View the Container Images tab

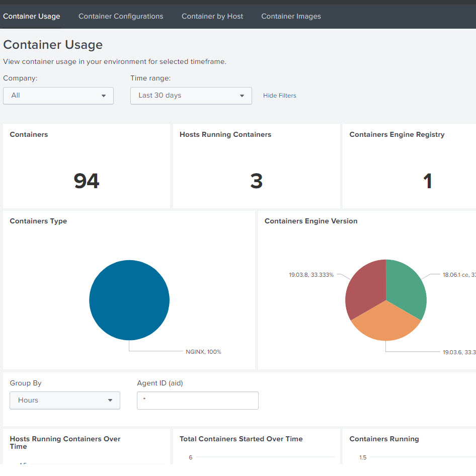pyautogui.click(x=291, y=16)
